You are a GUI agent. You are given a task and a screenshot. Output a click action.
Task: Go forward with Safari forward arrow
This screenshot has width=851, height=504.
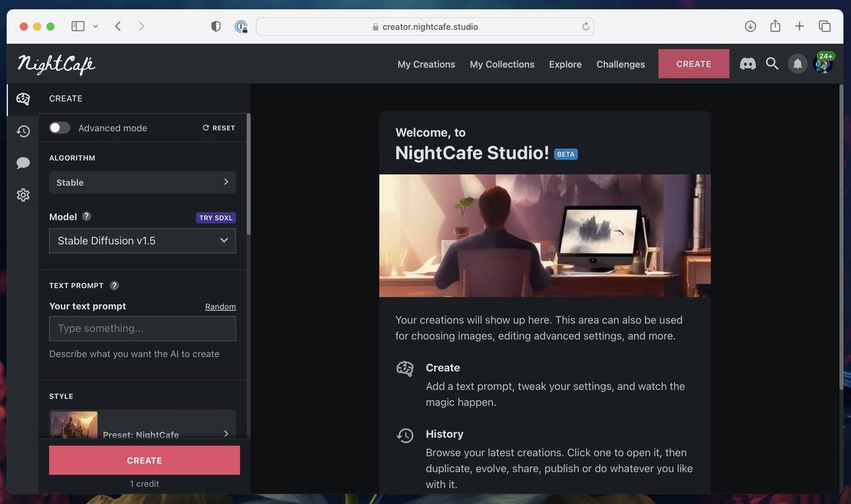pos(141,26)
